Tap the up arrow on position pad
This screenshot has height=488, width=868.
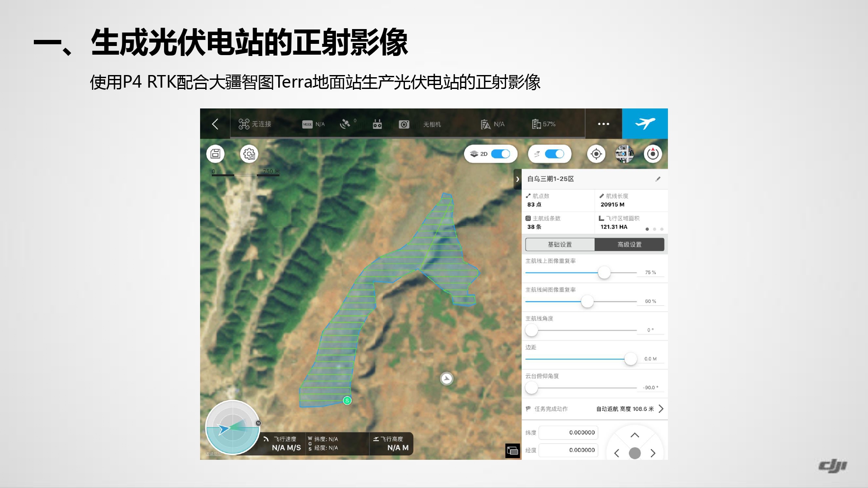pos(635,435)
